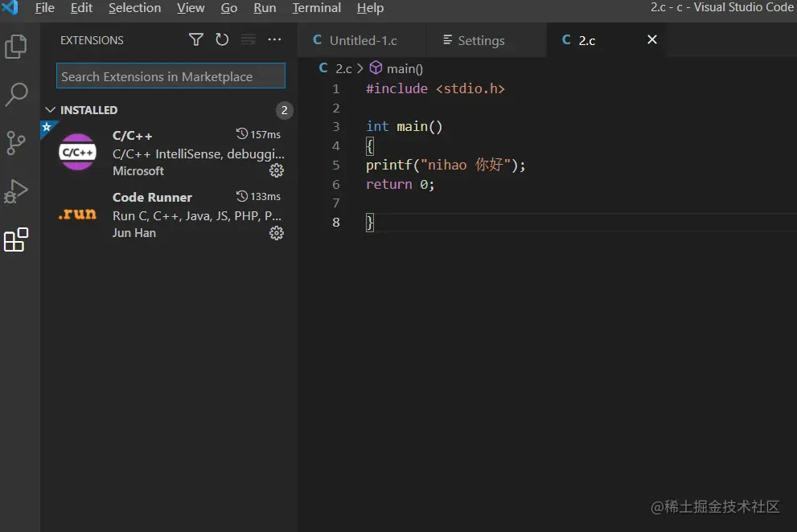Click C file icon in breadcrumb
Image resolution: width=797 pixels, height=532 pixels.
click(323, 68)
